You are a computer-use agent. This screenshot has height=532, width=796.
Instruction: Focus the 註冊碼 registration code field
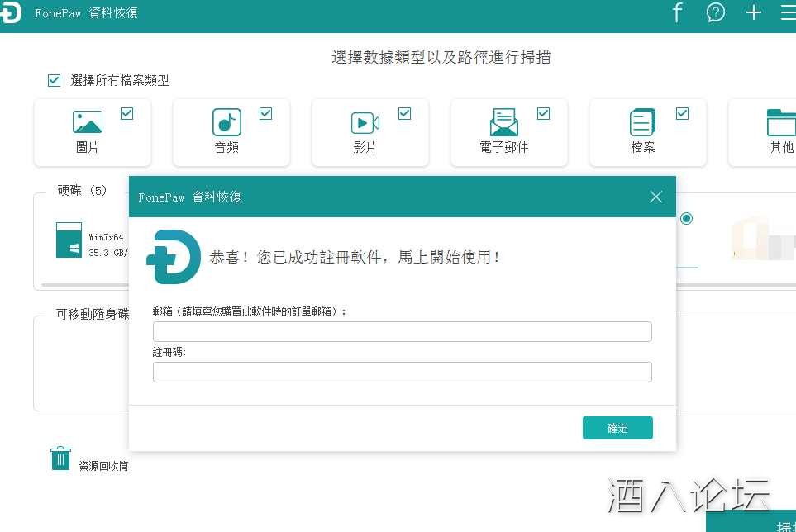[x=402, y=373]
